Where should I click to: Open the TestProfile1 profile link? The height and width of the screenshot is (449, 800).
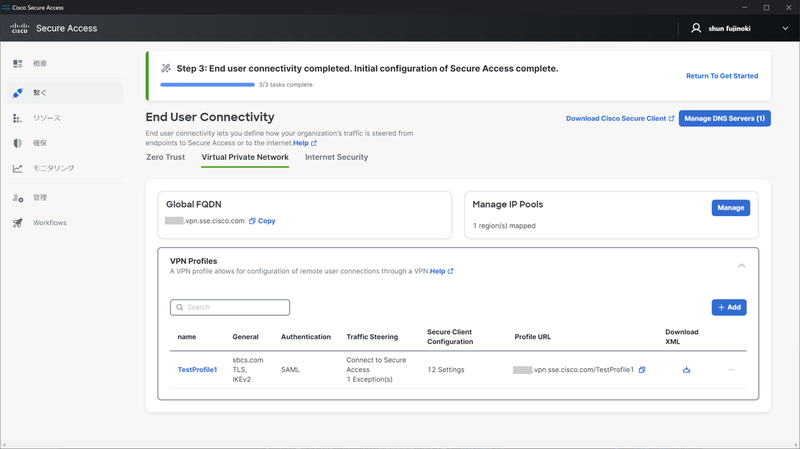click(x=197, y=369)
